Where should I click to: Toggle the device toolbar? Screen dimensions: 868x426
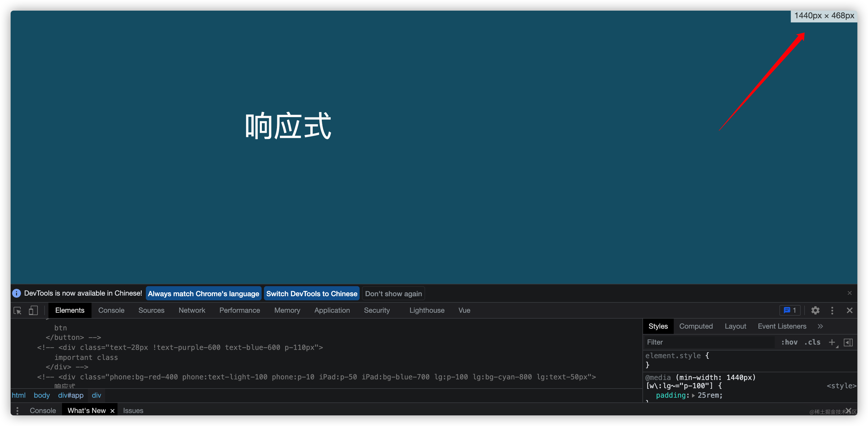(33, 310)
